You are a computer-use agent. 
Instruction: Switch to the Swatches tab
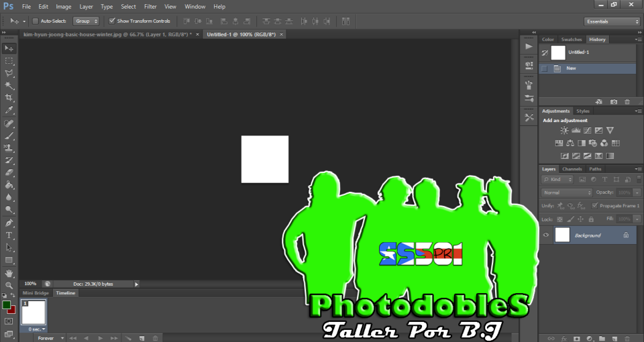click(x=572, y=40)
